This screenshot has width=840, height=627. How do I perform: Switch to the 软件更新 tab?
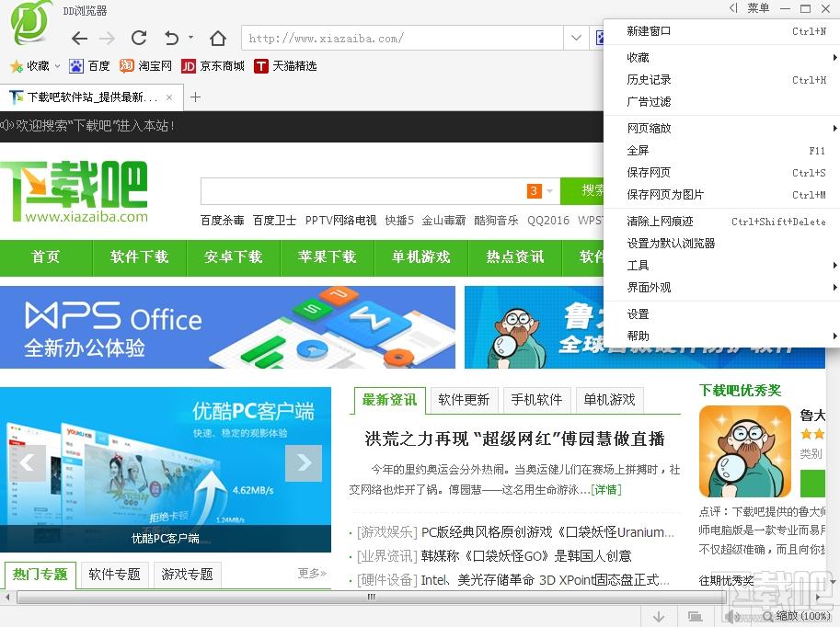[464, 400]
